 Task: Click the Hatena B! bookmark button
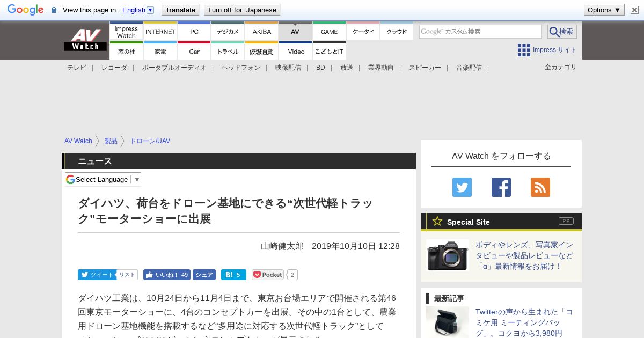[x=233, y=275]
